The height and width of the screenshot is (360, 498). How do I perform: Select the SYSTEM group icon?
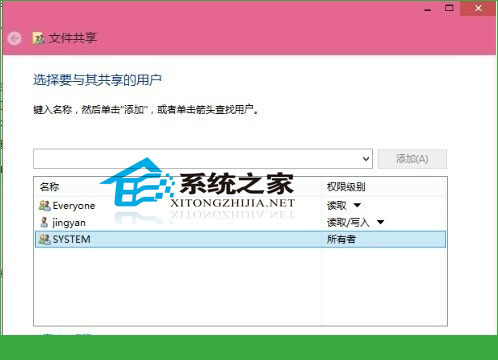click(44, 239)
